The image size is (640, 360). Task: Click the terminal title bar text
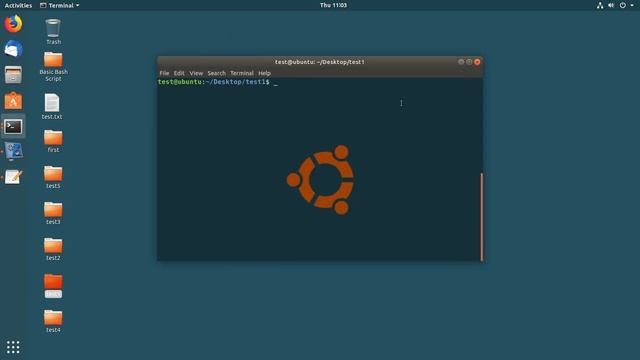pos(320,62)
